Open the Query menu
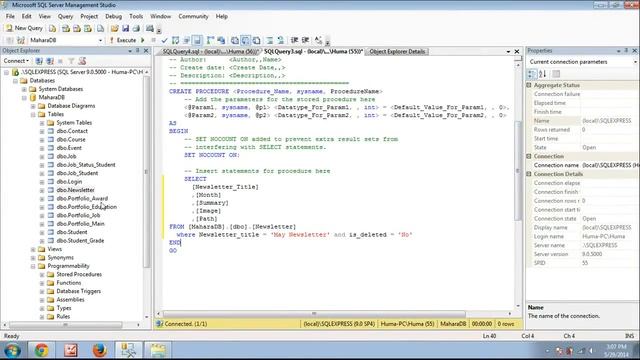The height and width of the screenshot is (360, 640). pos(65,16)
